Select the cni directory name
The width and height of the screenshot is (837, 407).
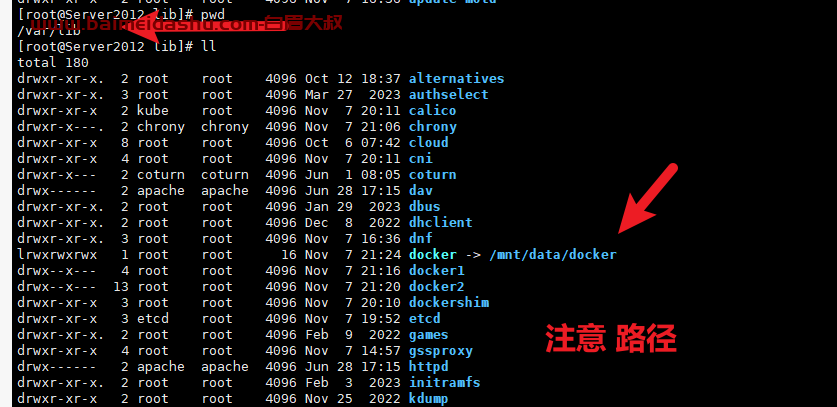click(421, 159)
